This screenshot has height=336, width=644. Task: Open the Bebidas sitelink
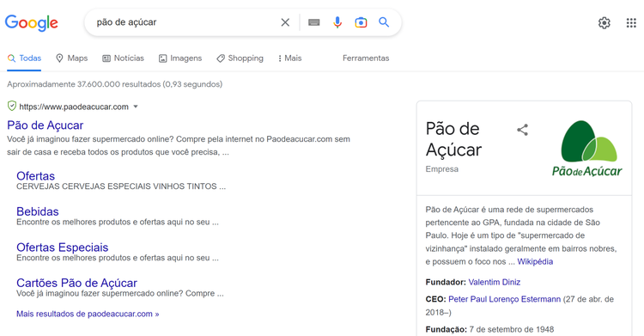coord(38,211)
